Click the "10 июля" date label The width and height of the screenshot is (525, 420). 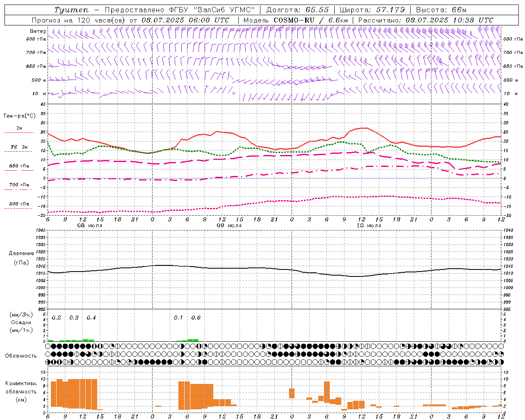click(369, 226)
